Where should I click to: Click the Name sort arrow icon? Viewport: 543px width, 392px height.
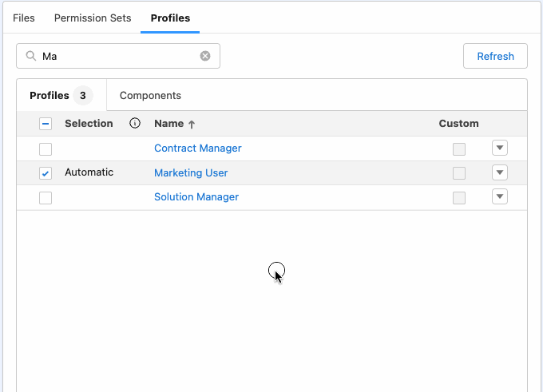click(x=192, y=125)
